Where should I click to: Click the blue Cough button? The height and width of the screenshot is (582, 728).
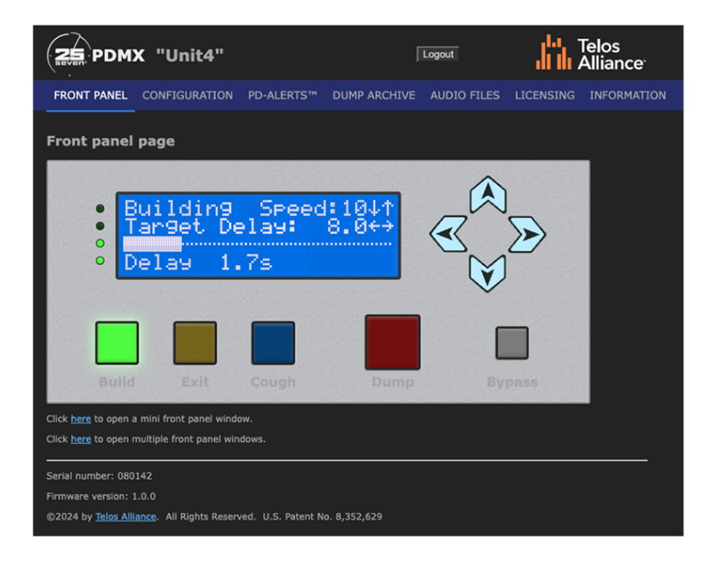273,343
